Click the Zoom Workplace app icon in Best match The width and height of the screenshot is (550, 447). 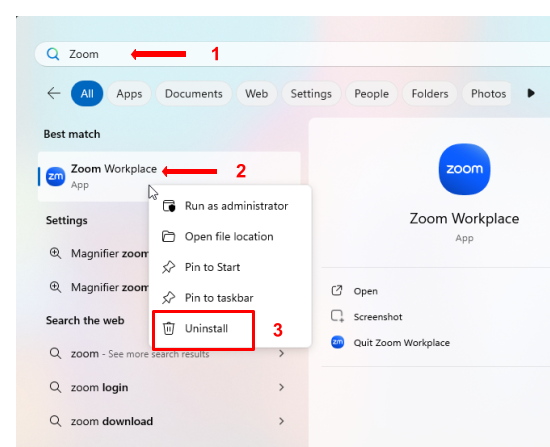click(55, 176)
